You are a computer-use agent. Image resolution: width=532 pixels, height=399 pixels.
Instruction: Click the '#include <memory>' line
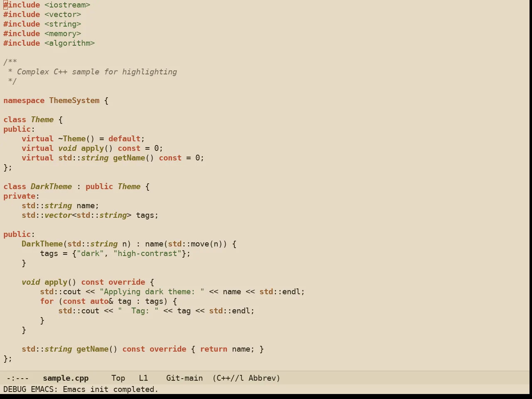click(42, 34)
